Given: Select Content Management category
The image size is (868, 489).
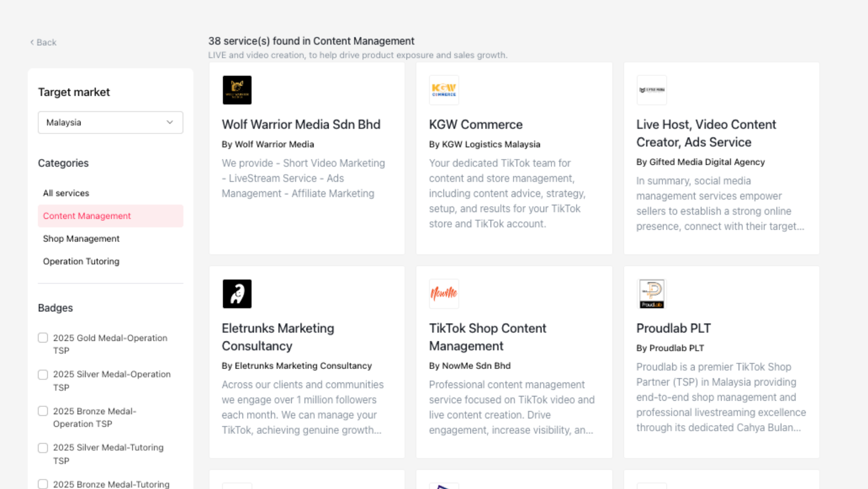Looking at the screenshot, I should point(111,216).
